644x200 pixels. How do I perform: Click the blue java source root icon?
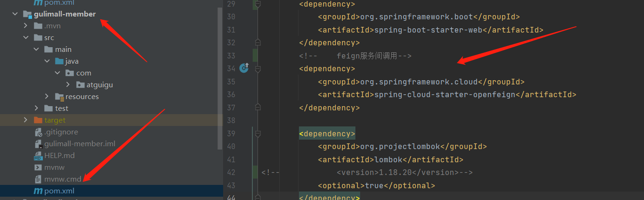tap(59, 61)
